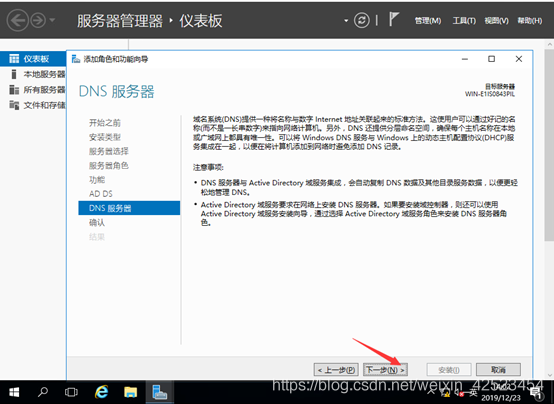The image size is (554, 404).
Task: Click the 2019/12/23 date in system tray
Action: click(501, 398)
